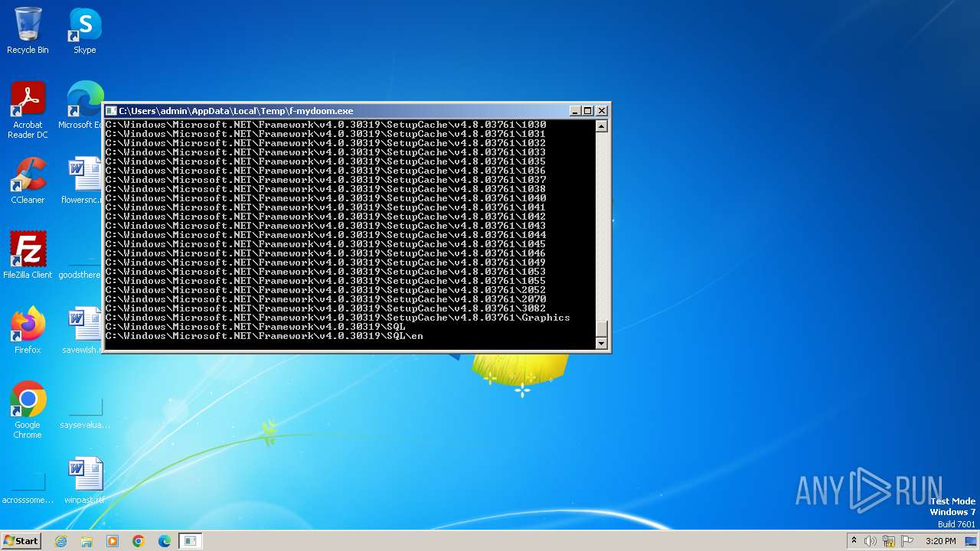Open the console window system menu icon

111,111
